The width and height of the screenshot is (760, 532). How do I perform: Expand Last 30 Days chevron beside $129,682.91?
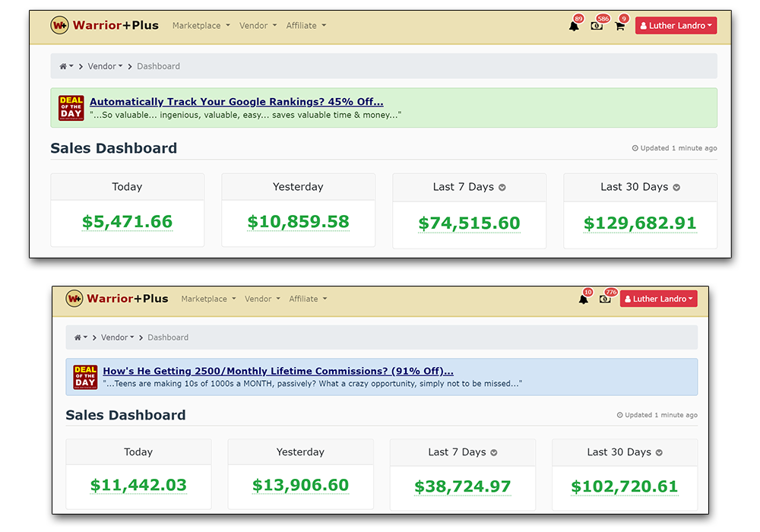click(676, 188)
